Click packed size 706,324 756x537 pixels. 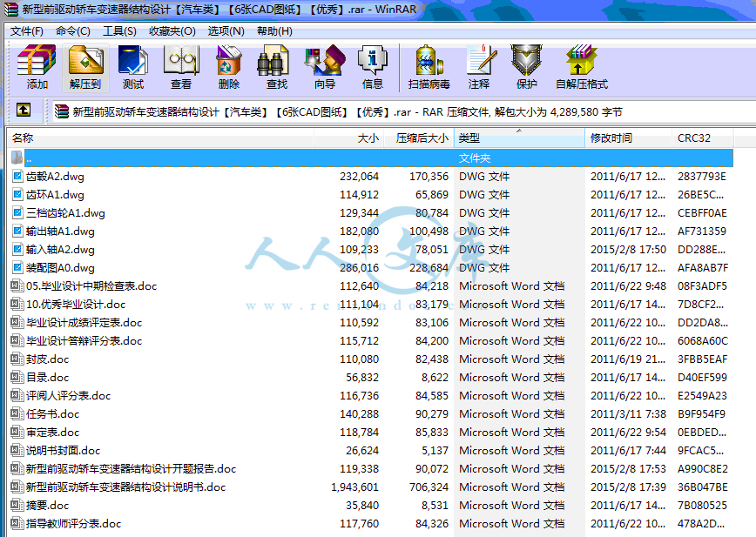429,487
